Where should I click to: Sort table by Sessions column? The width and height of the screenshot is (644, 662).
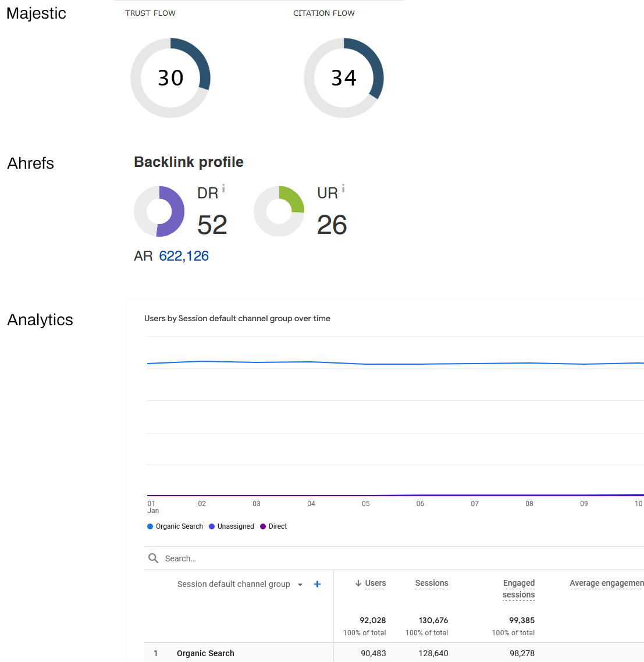coord(432,583)
